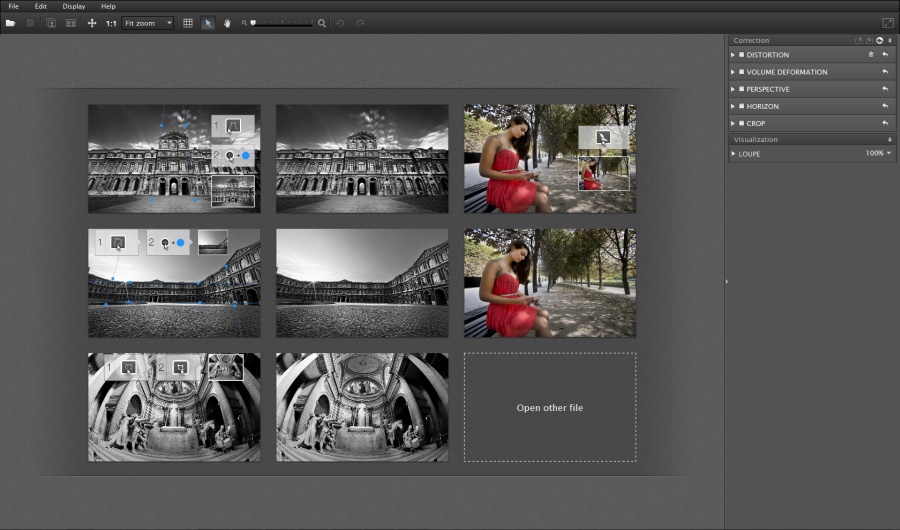900x530 pixels.
Task: Click the four-arrow fit-to-screen icon
Action: pyautogui.click(x=92, y=23)
